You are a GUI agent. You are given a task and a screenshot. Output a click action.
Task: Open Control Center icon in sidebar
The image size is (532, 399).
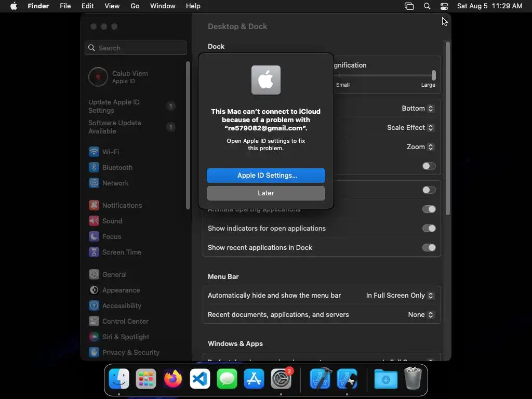click(94, 321)
